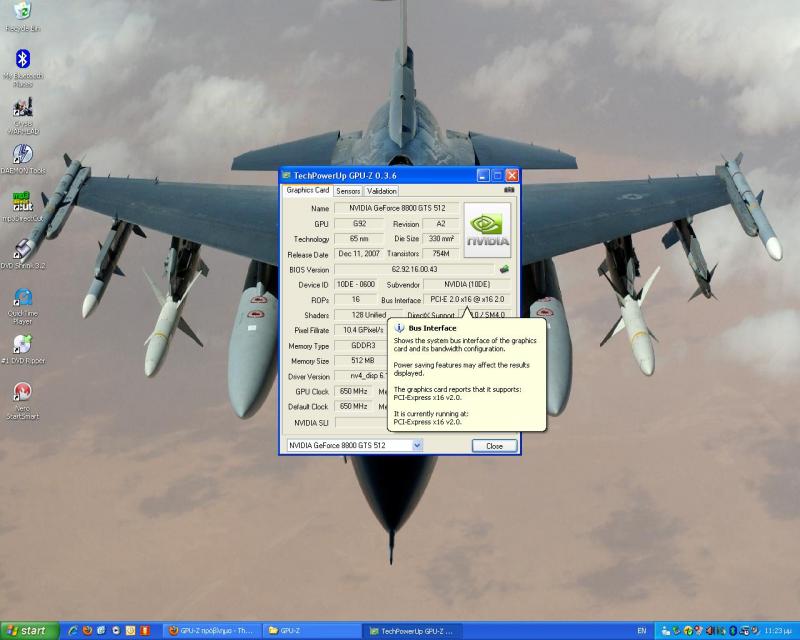Click the Subvendor value NVIDIA (10DE)
800x640 pixels.
coord(467,284)
